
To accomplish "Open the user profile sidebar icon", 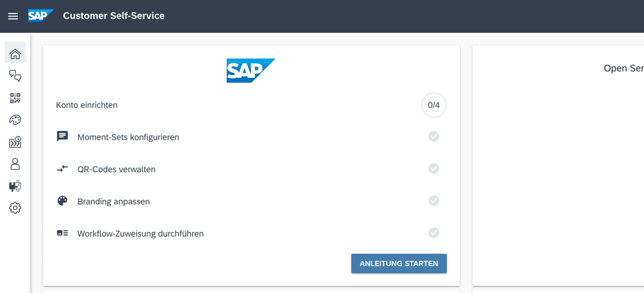I will pos(15,164).
